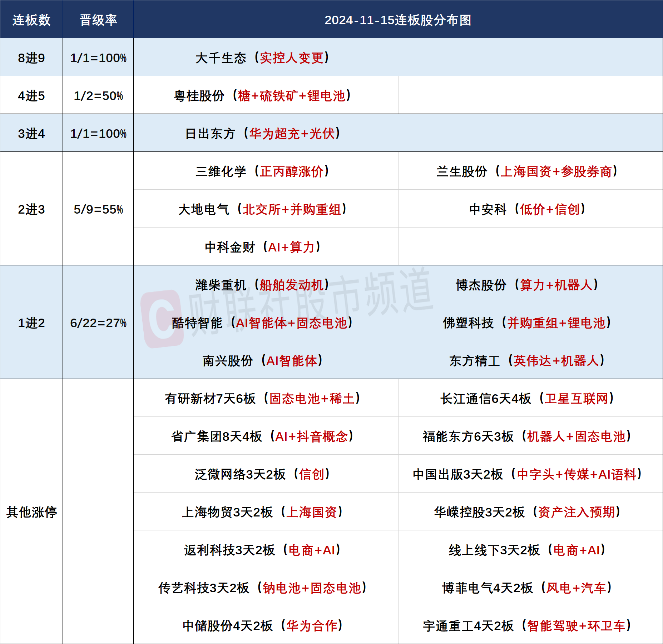The image size is (663, 644).
Task: Click the 潍柴重机 stock entry
Action: (263, 285)
